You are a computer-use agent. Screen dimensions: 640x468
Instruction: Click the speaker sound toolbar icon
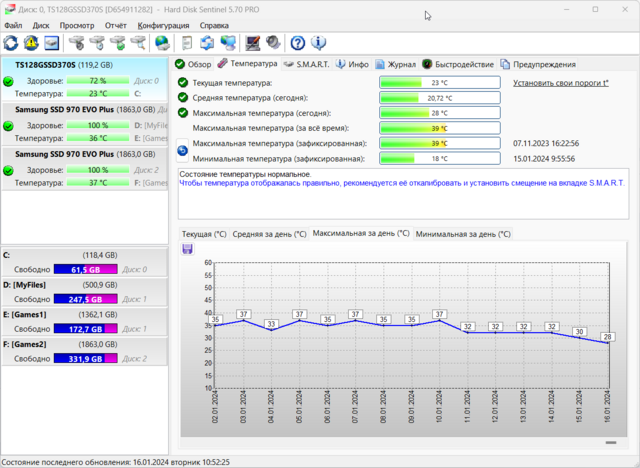click(274, 43)
